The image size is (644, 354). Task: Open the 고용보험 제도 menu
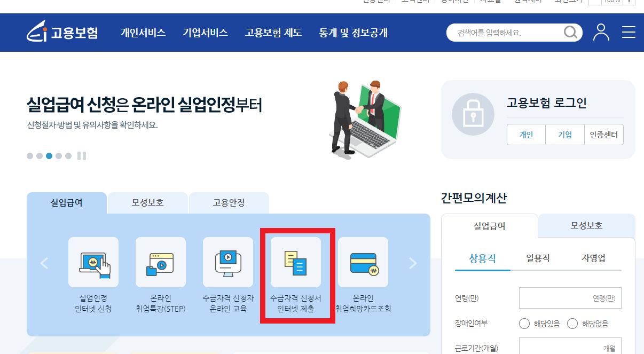273,33
